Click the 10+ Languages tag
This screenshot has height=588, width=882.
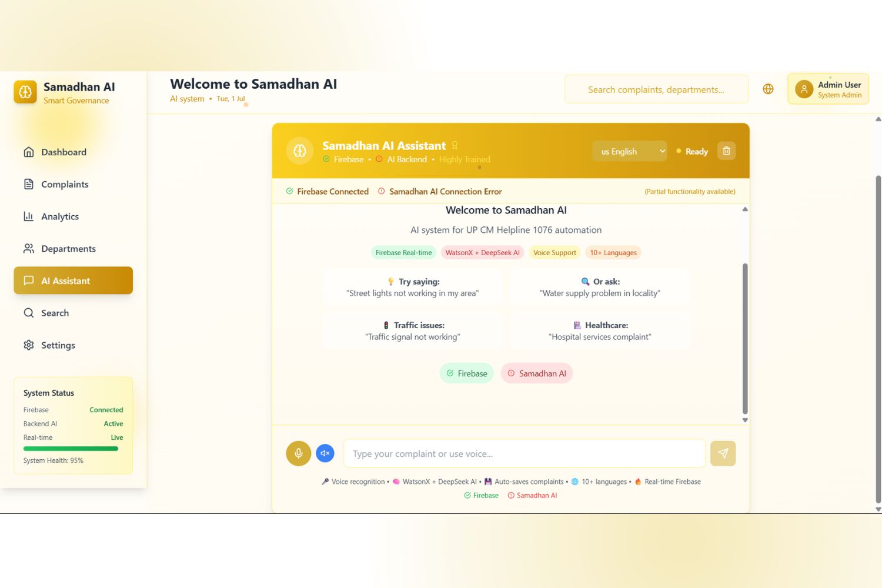(x=613, y=253)
